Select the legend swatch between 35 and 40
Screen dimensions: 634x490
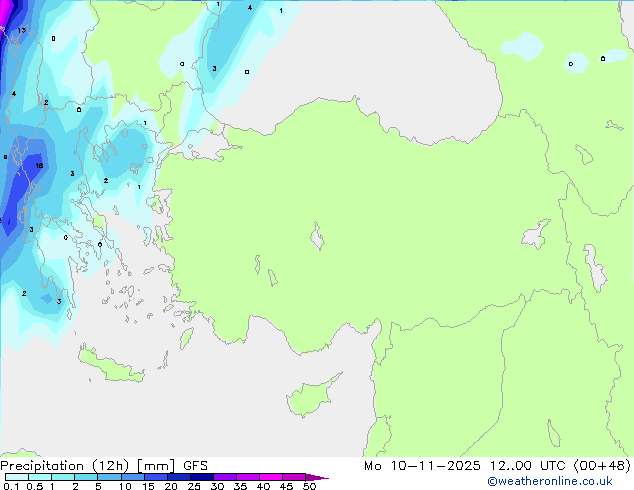tap(248, 477)
